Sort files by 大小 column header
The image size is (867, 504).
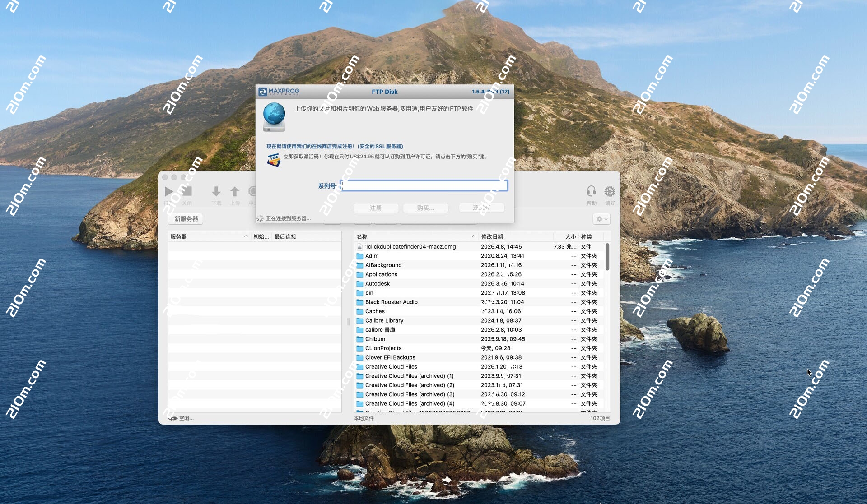566,236
